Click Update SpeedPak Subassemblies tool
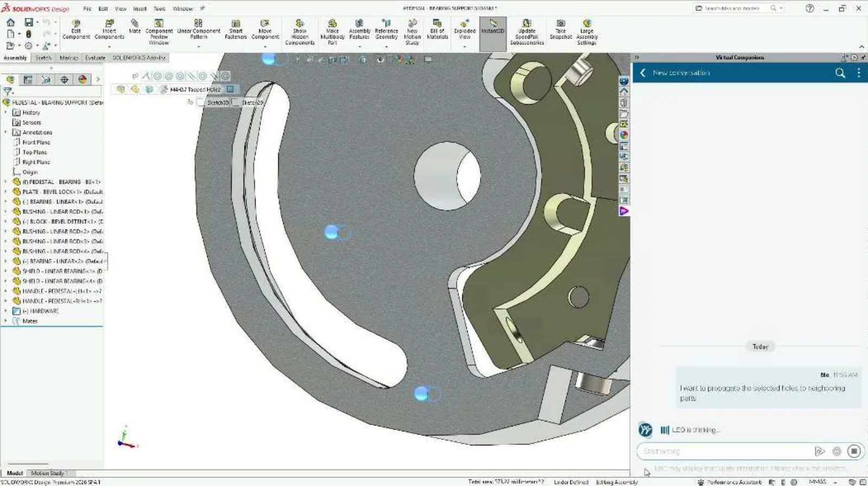The image size is (868, 486). click(x=527, y=33)
